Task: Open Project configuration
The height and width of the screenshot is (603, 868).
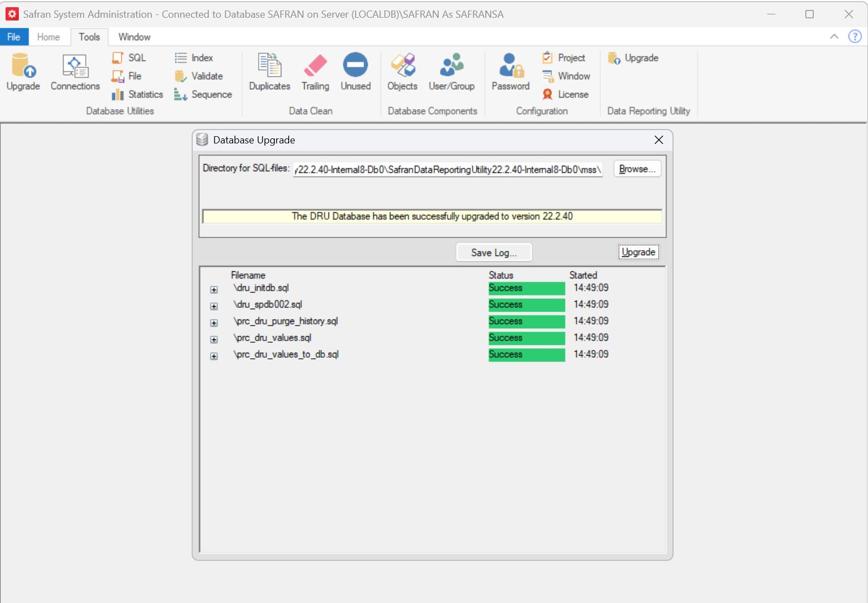Action: (563, 58)
